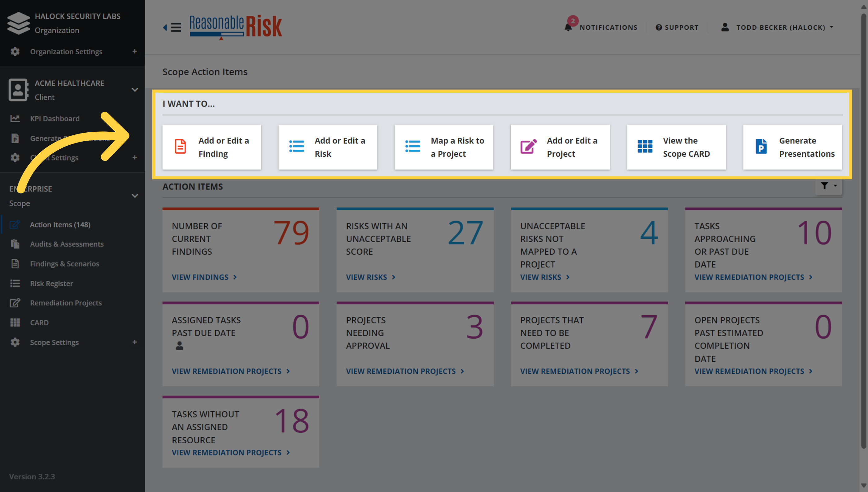
Task: Click the person icon under Assigned Tasks
Action: tap(179, 346)
